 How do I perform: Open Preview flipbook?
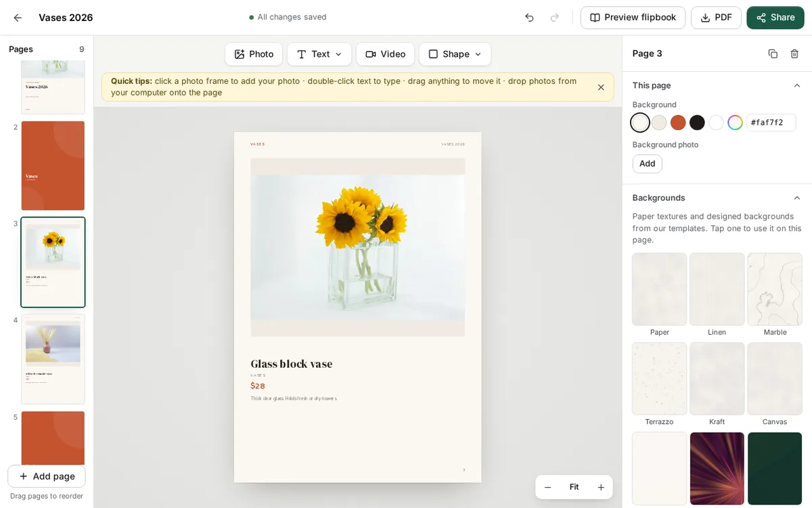point(633,18)
